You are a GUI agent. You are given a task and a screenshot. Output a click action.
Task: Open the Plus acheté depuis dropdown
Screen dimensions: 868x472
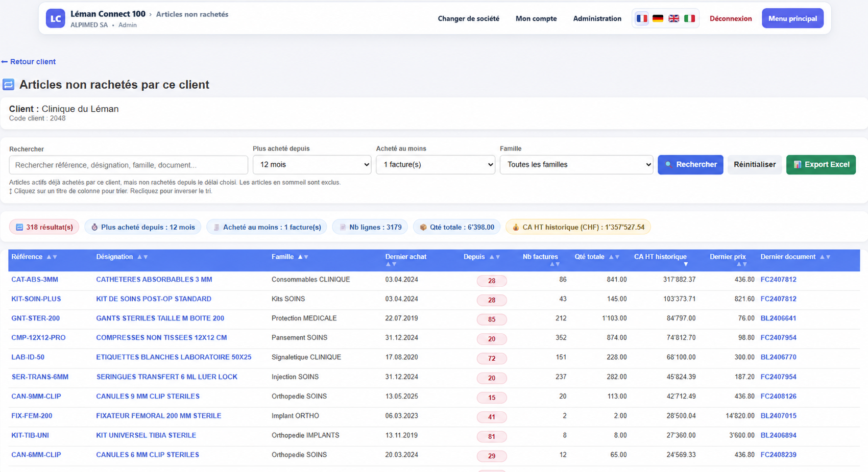pos(312,165)
